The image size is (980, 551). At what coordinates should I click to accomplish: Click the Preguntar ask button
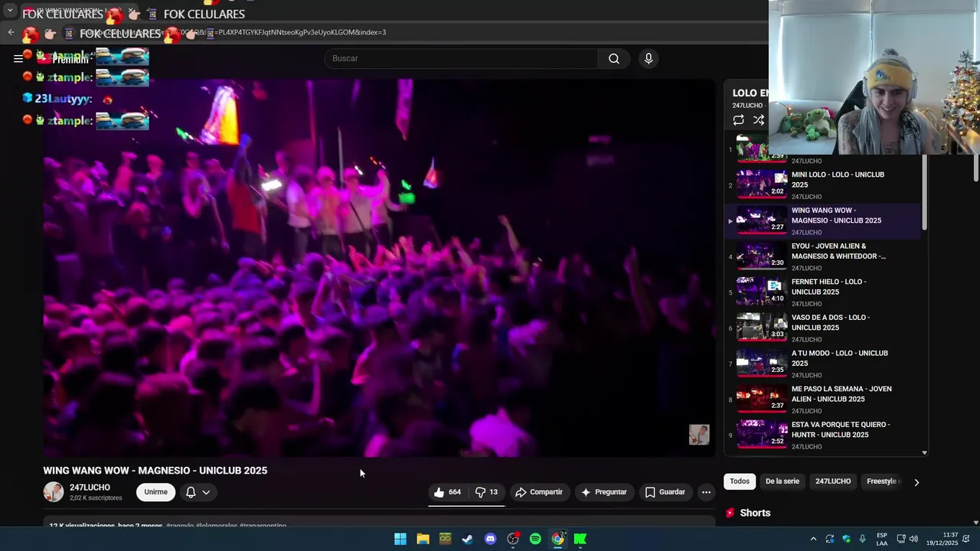tap(604, 492)
